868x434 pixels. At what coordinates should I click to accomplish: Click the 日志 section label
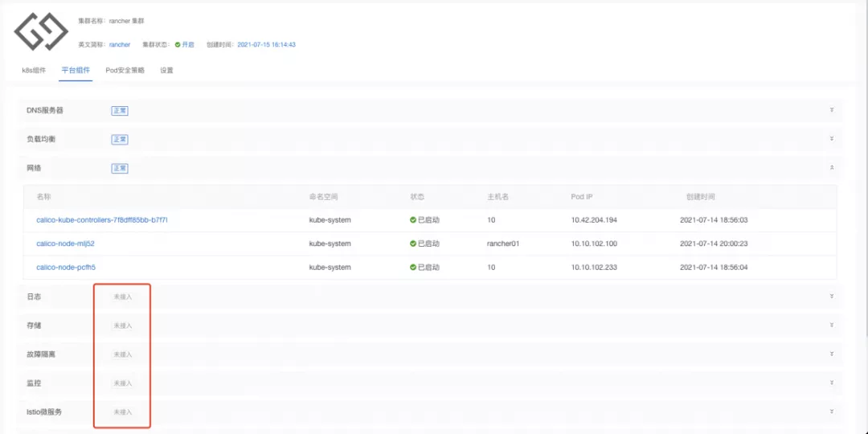34,297
